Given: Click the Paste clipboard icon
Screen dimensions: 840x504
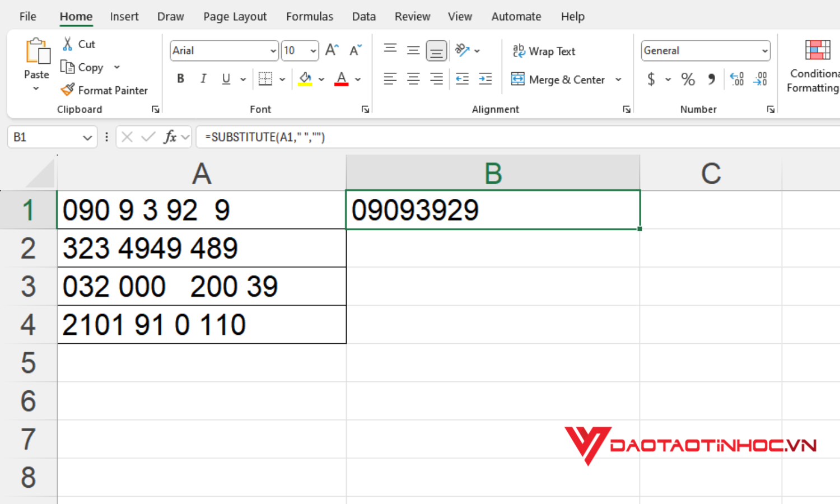Looking at the screenshot, I should (x=37, y=52).
